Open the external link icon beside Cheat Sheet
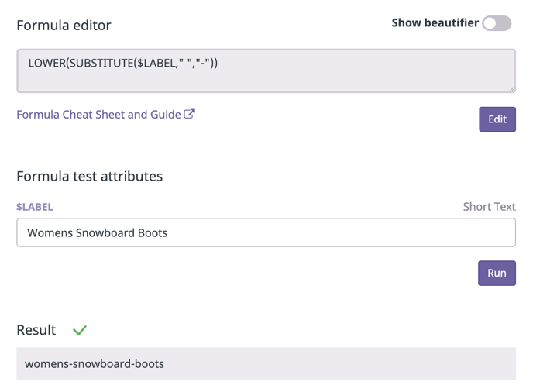The width and height of the screenshot is (533, 392). [x=189, y=114]
